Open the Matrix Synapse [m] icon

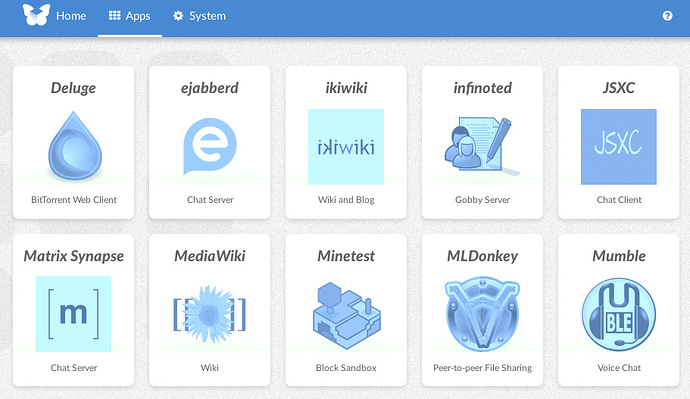pyautogui.click(x=73, y=314)
